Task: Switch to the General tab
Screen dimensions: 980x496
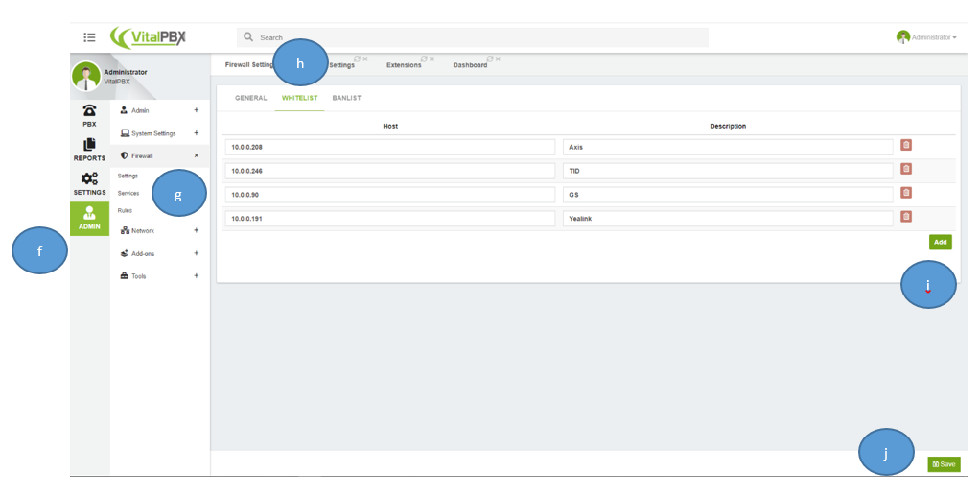Action: 250,98
